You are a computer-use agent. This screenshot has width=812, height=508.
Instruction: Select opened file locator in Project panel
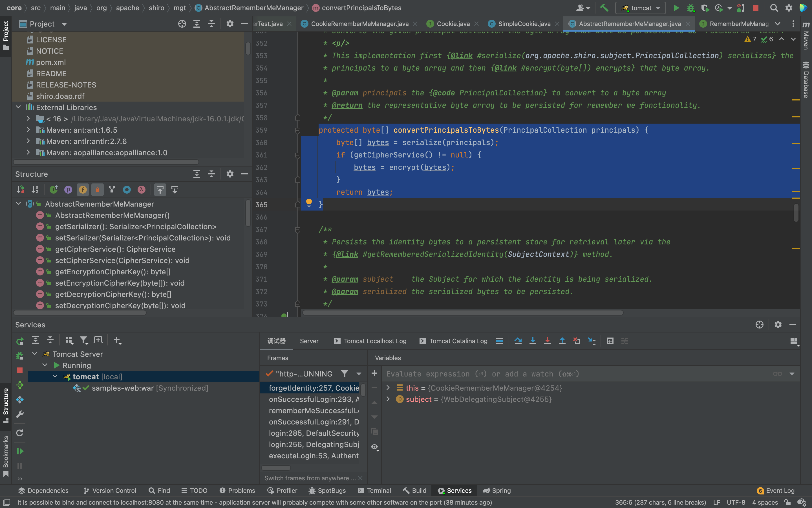click(182, 24)
